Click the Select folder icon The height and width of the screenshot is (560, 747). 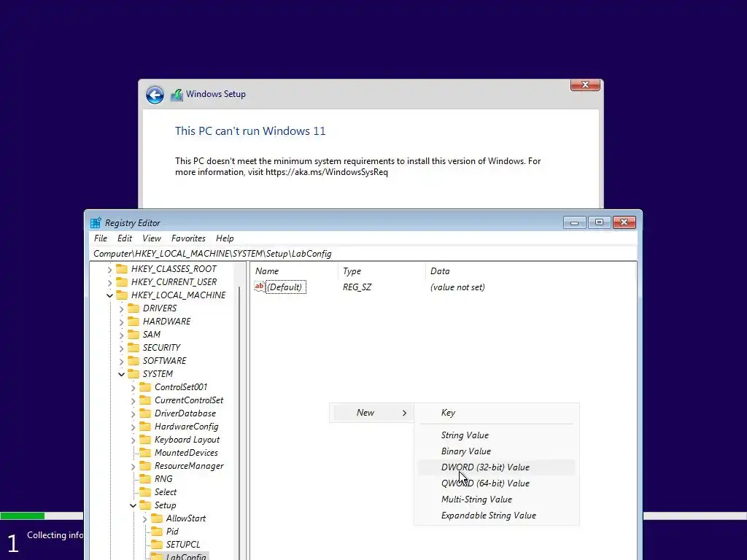pos(145,492)
